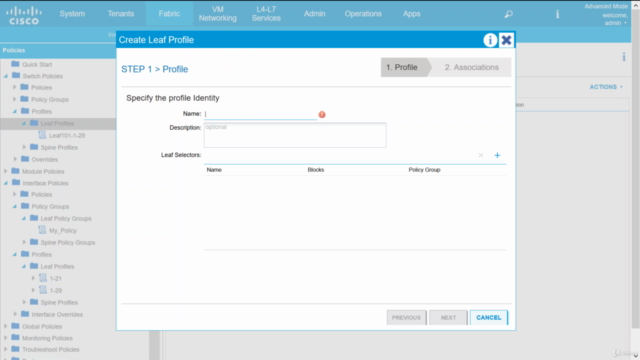The width and height of the screenshot is (640, 360).
Task: Click the delete leaf selector X icon
Action: [480, 155]
